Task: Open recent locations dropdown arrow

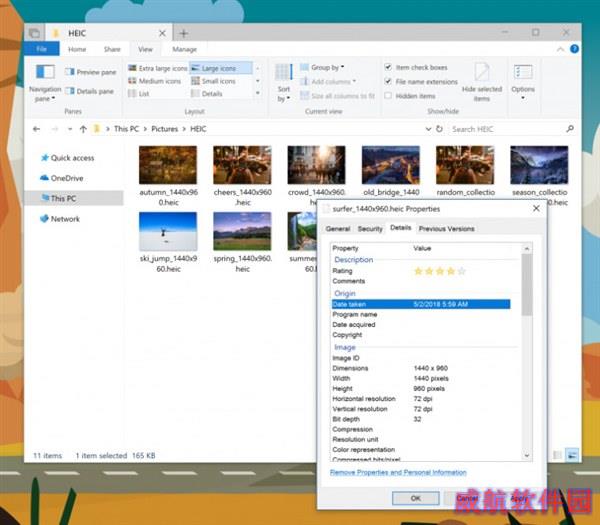Action: tap(70, 129)
